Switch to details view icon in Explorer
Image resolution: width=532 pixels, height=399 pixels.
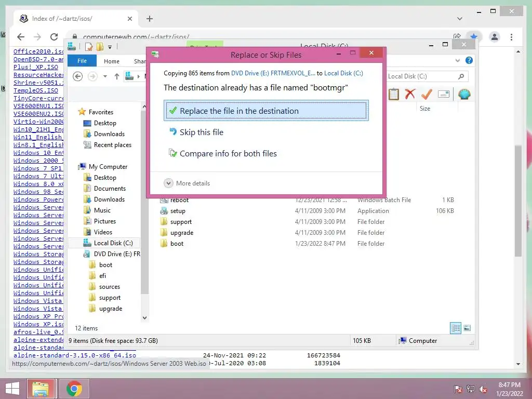pos(456,328)
